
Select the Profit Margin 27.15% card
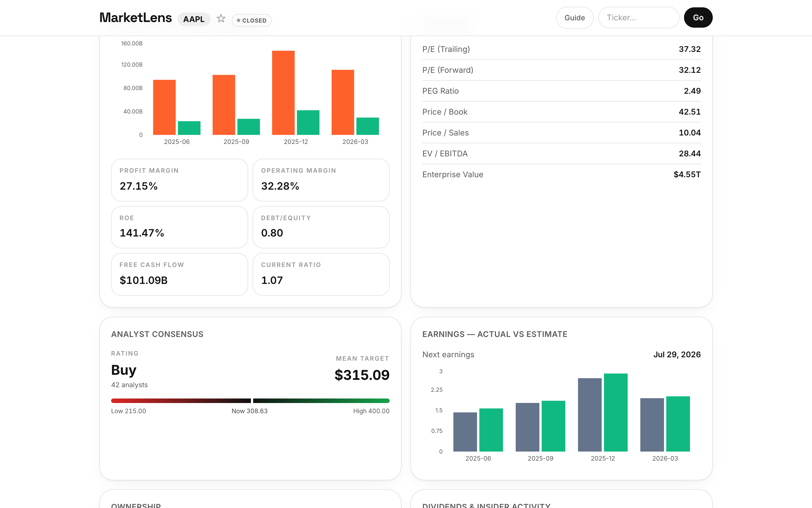[x=180, y=180]
